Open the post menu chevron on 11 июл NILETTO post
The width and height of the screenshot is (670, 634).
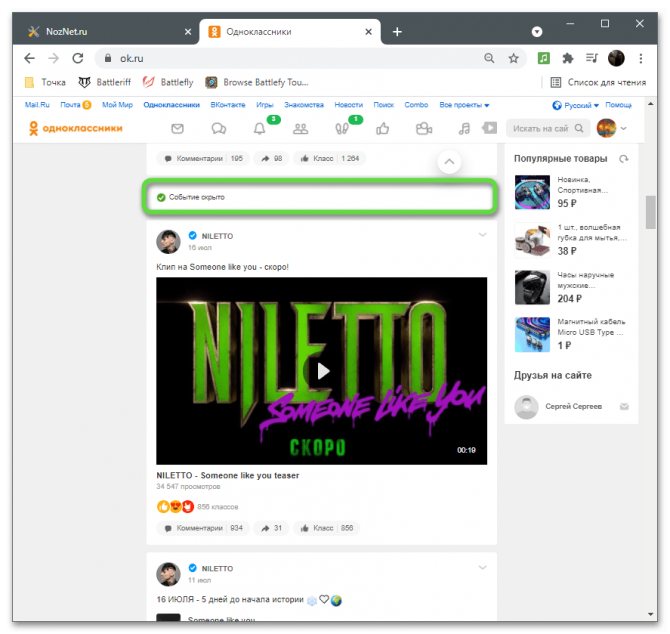482,568
